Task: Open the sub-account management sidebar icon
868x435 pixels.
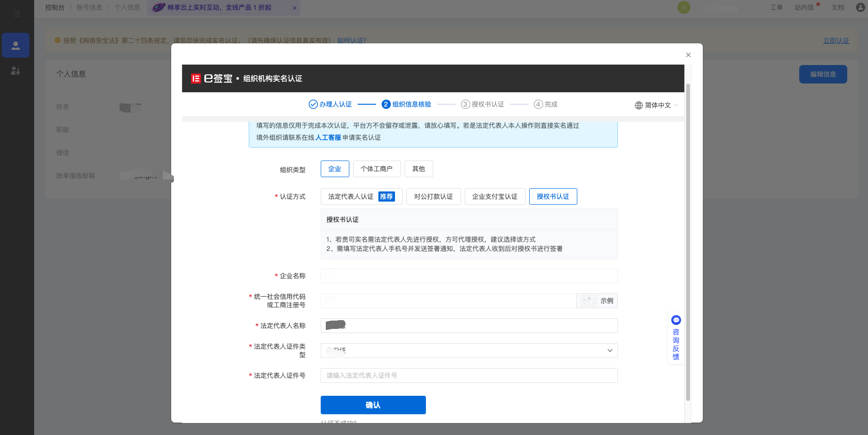Action: coord(16,71)
